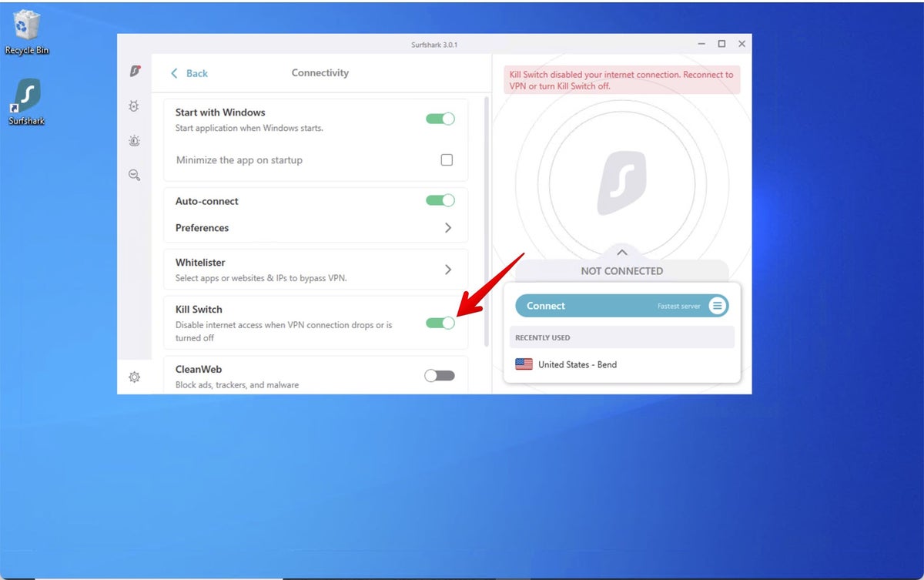
Task: Maximize the Surfshark window
Action: (721, 44)
